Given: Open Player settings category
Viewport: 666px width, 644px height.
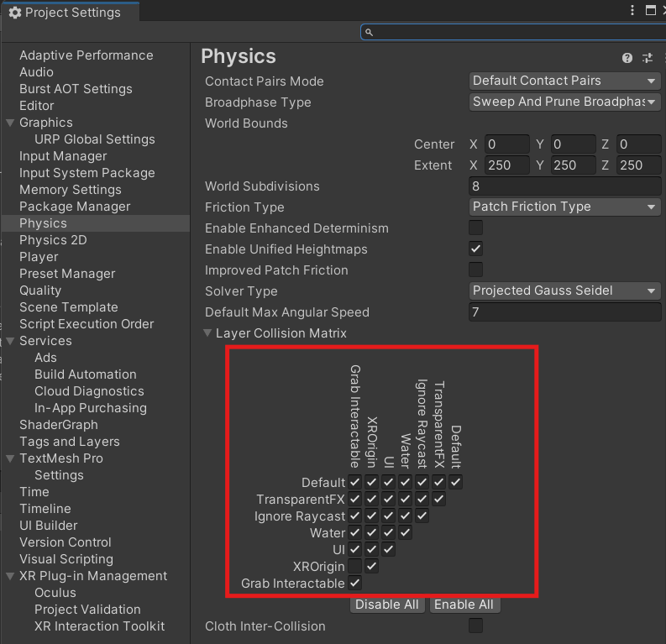Looking at the screenshot, I should 39,257.
